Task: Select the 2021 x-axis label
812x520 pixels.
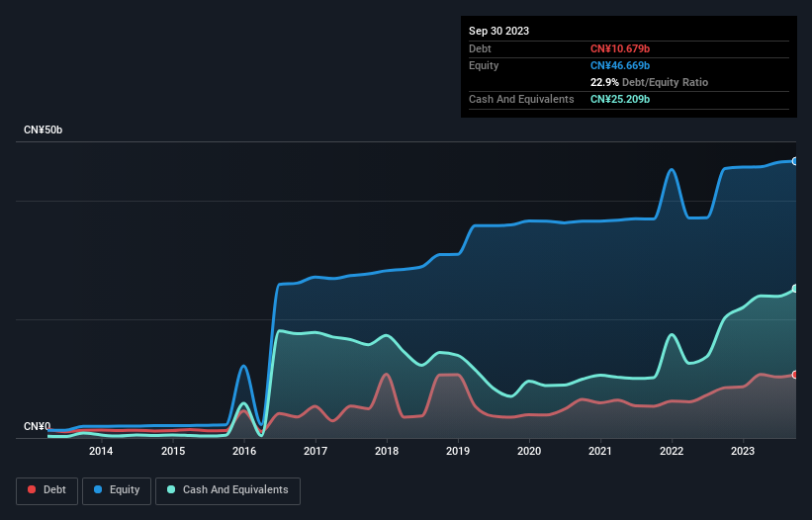Action: [x=600, y=451]
